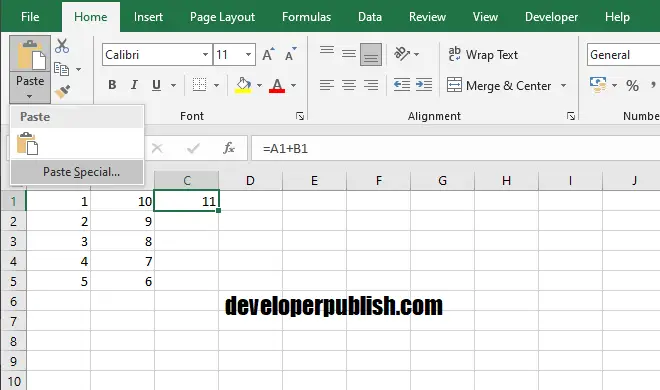Choose the Paste option icon in dropdown
This screenshot has width=660, height=390.
(27, 143)
